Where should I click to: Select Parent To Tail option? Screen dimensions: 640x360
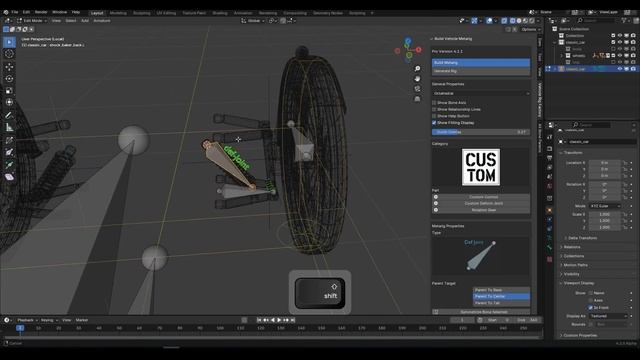pyautogui.click(x=502, y=303)
